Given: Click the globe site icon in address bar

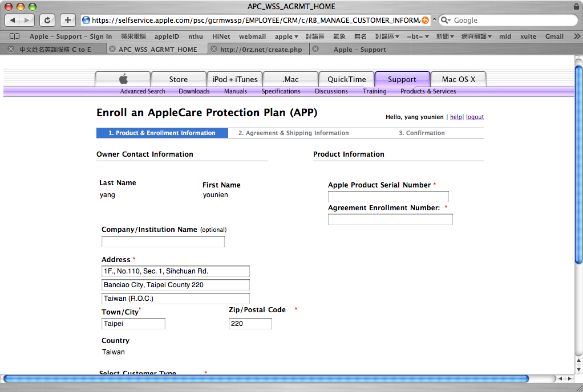Looking at the screenshot, I should tap(86, 20).
